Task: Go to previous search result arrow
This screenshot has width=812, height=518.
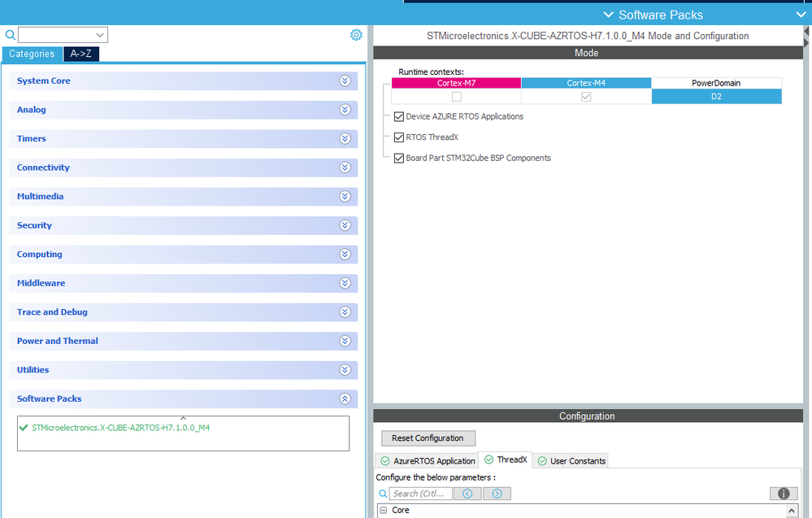Action: [467, 494]
